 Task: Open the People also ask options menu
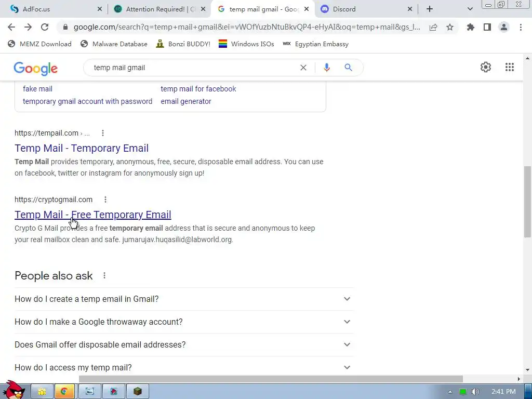104,275
